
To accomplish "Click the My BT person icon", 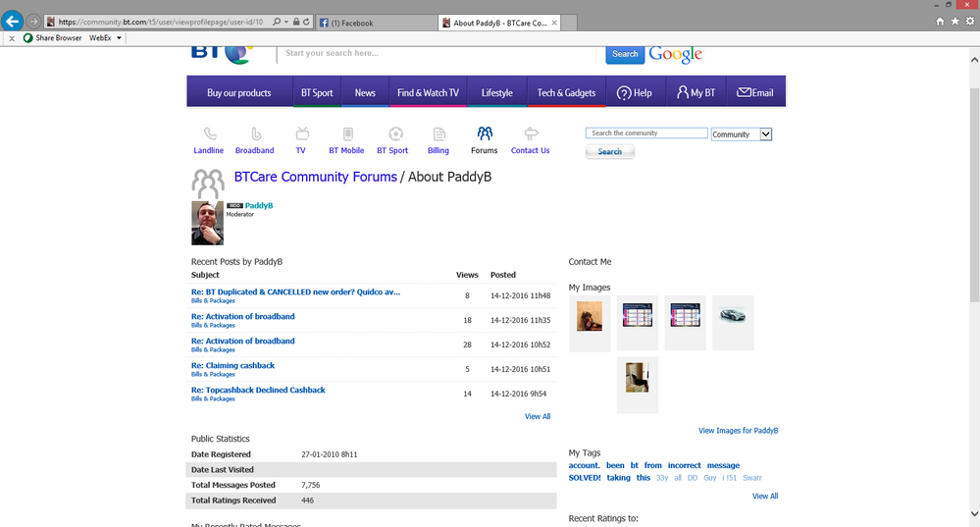I will 683,92.
